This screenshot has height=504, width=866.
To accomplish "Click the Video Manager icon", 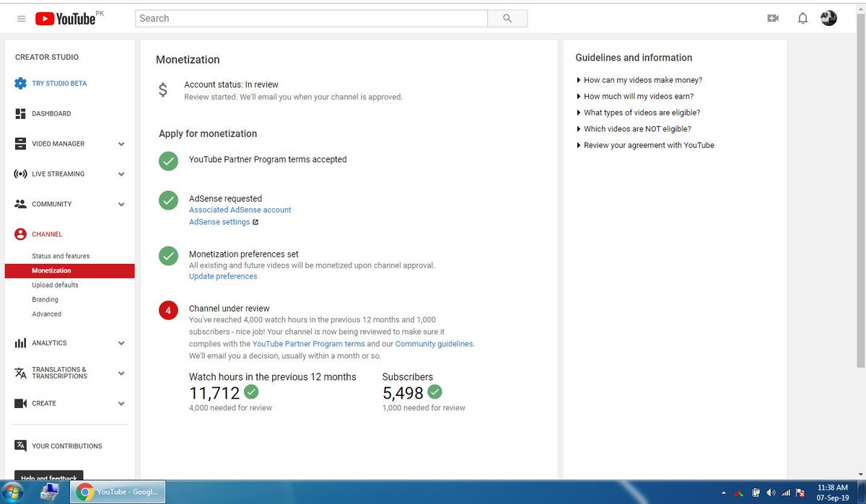I will point(20,144).
